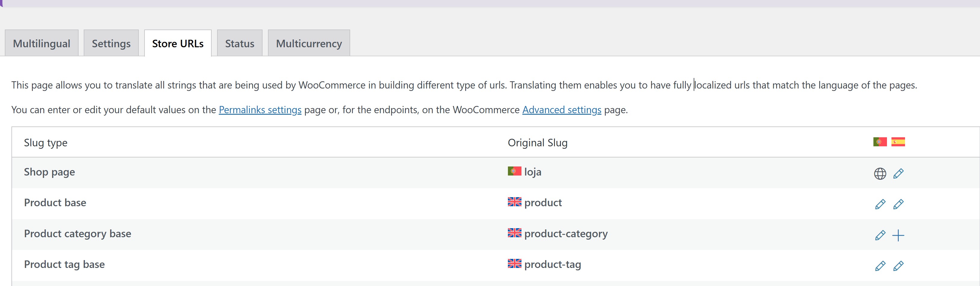
Task: Edit Portuguese translation of Product tag base
Action: point(880,266)
